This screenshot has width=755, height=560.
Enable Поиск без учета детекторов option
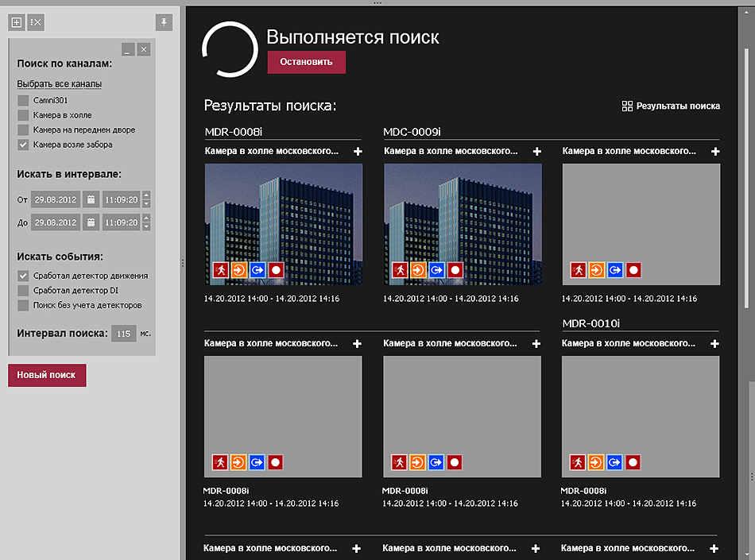point(23,305)
